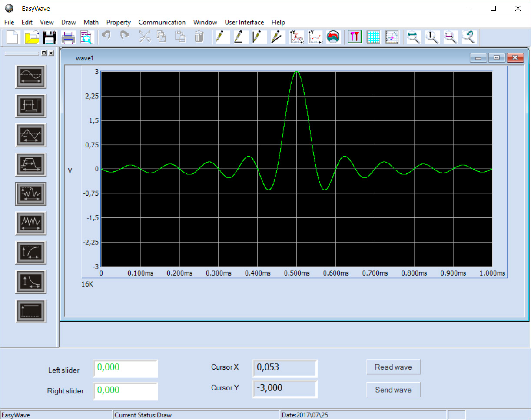Open the Draw menu
This screenshot has height=420, width=531.
69,22
